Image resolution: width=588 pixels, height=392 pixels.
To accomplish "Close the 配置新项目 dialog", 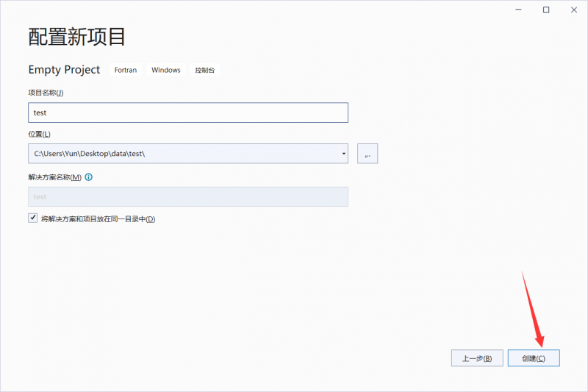I will point(572,10).
